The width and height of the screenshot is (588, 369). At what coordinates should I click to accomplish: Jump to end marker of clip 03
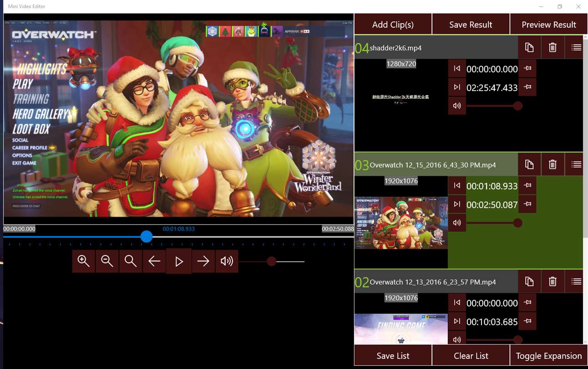tap(457, 204)
